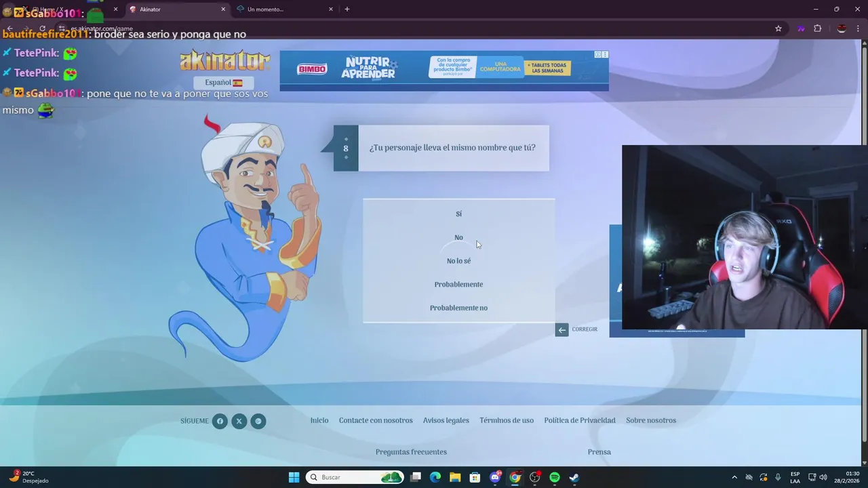Launch Microsoft Edge from taskbar
This screenshot has height=488, width=868.
[435, 478]
